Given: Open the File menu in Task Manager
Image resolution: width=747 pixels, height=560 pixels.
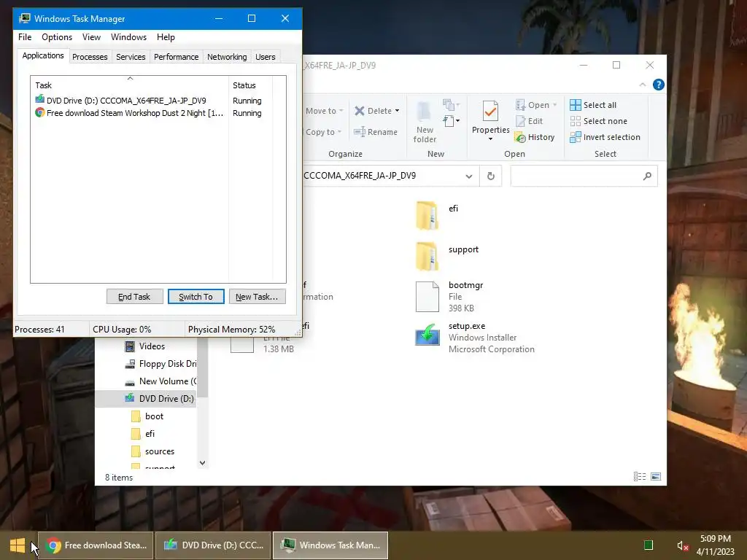Looking at the screenshot, I should click(25, 37).
